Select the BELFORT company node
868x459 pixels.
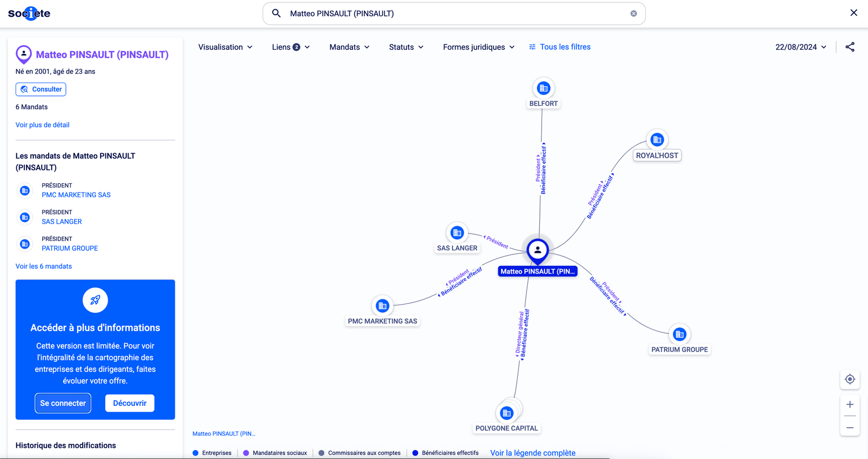point(543,88)
